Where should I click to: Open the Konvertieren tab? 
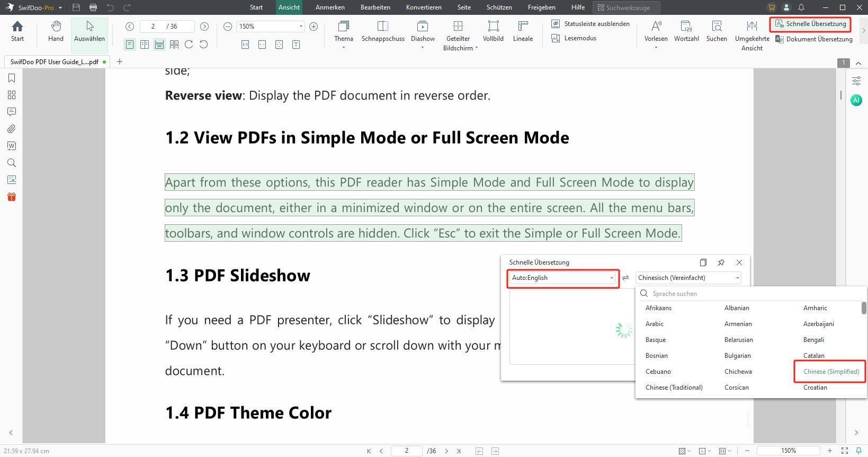(424, 7)
